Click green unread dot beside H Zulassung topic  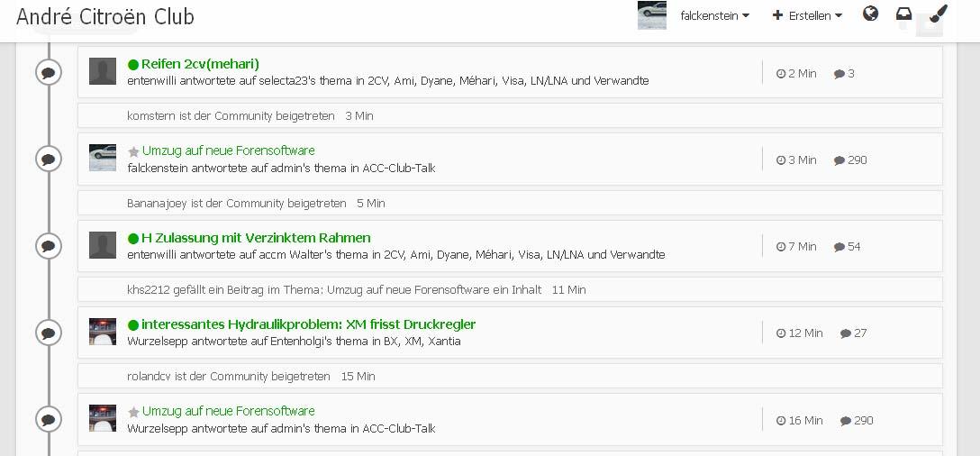pos(133,238)
